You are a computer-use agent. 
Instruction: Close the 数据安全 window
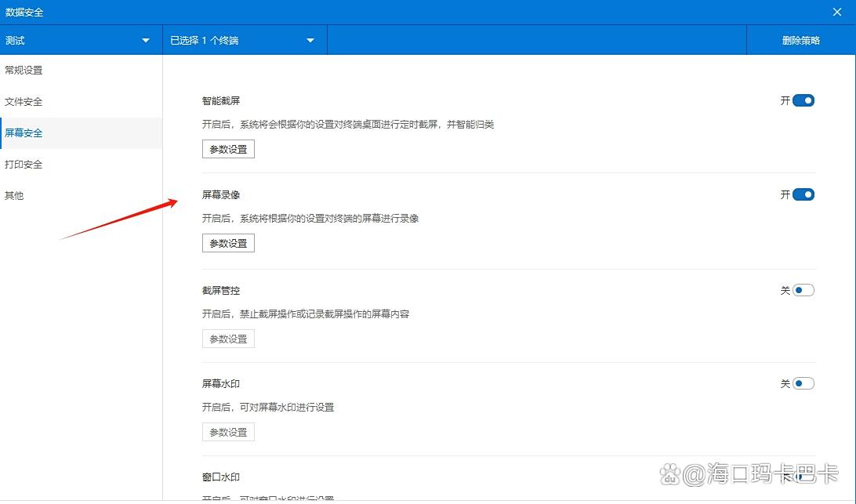(x=837, y=12)
